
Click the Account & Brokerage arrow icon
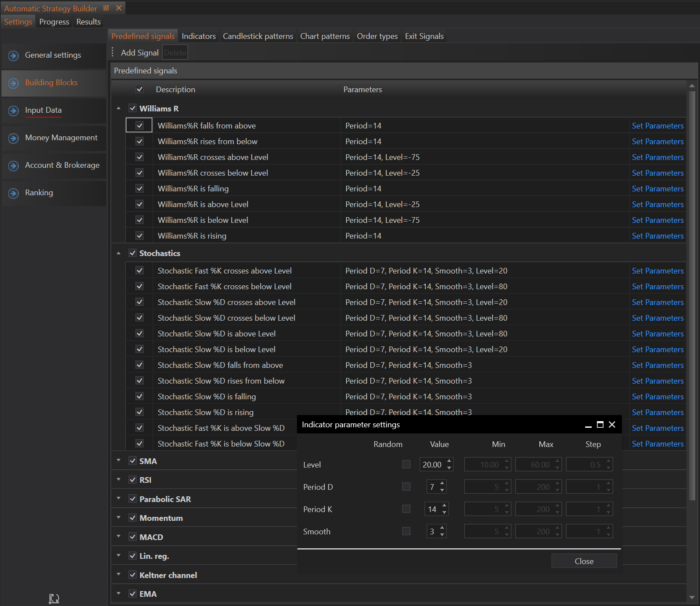pyautogui.click(x=14, y=166)
